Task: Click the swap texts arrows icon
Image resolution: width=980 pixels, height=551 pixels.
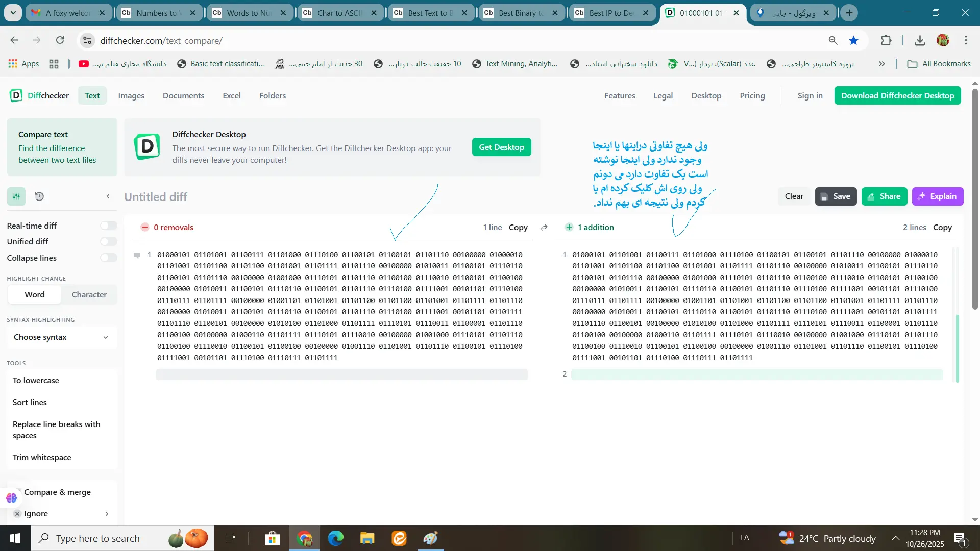Action: pyautogui.click(x=544, y=228)
